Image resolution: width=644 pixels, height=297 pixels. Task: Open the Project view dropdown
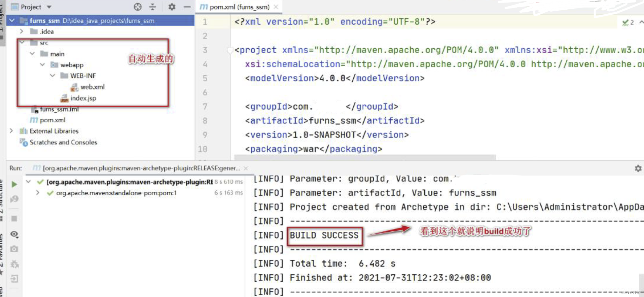49,7
